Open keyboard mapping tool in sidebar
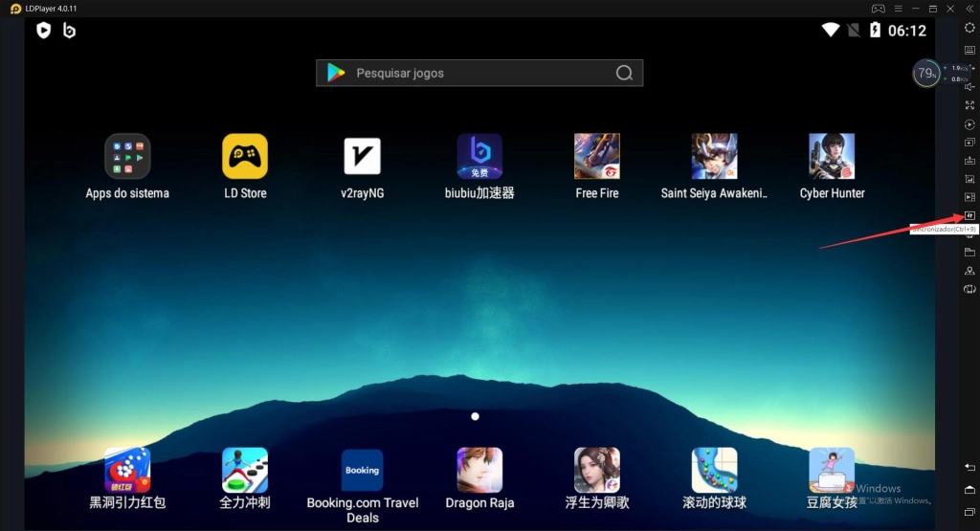This screenshot has width=980, height=531. (x=969, y=50)
